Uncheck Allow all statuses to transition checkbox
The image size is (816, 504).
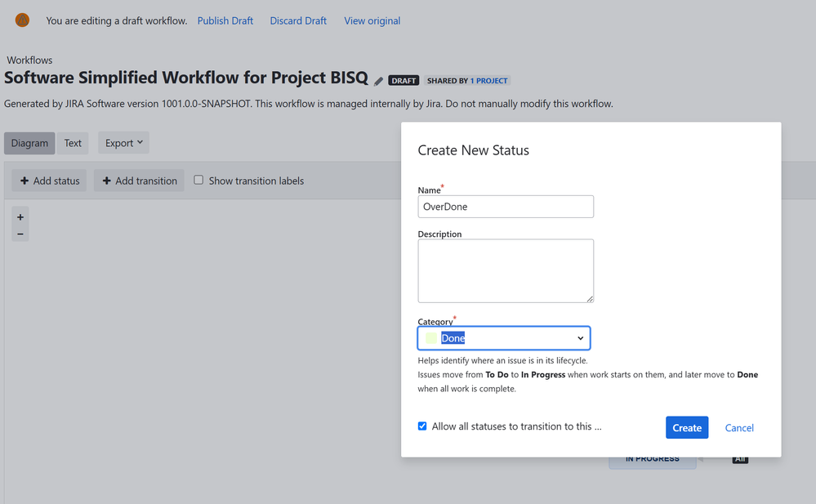(x=422, y=426)
